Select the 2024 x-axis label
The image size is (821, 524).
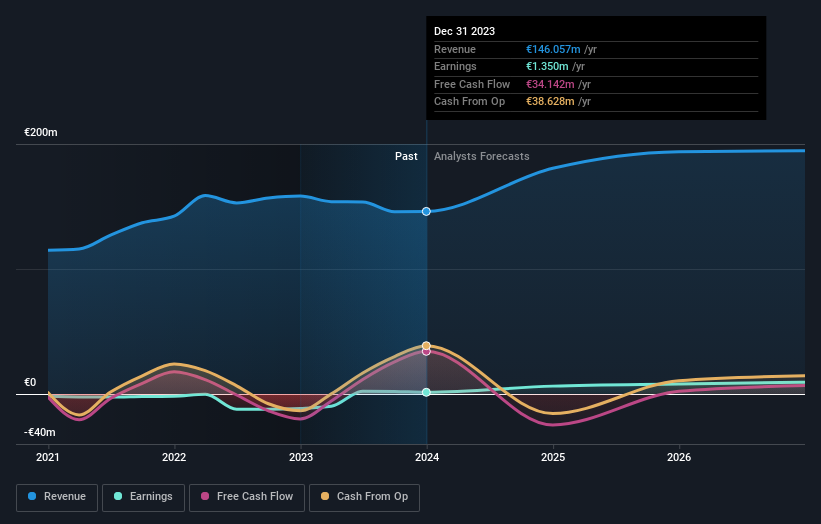coord(427,458)
